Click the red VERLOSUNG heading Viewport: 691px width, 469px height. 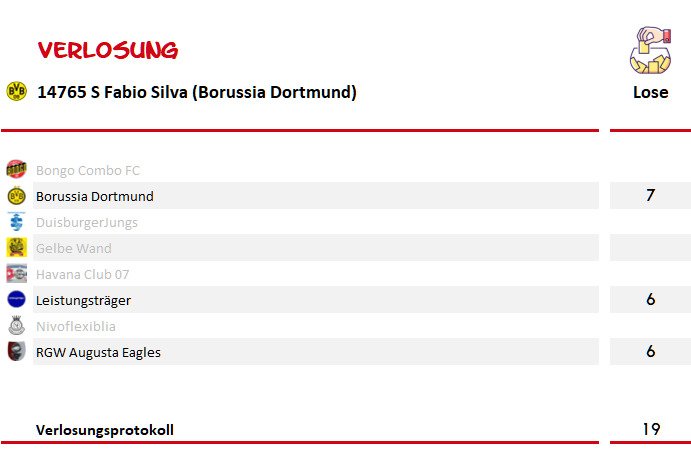point(108,50)
